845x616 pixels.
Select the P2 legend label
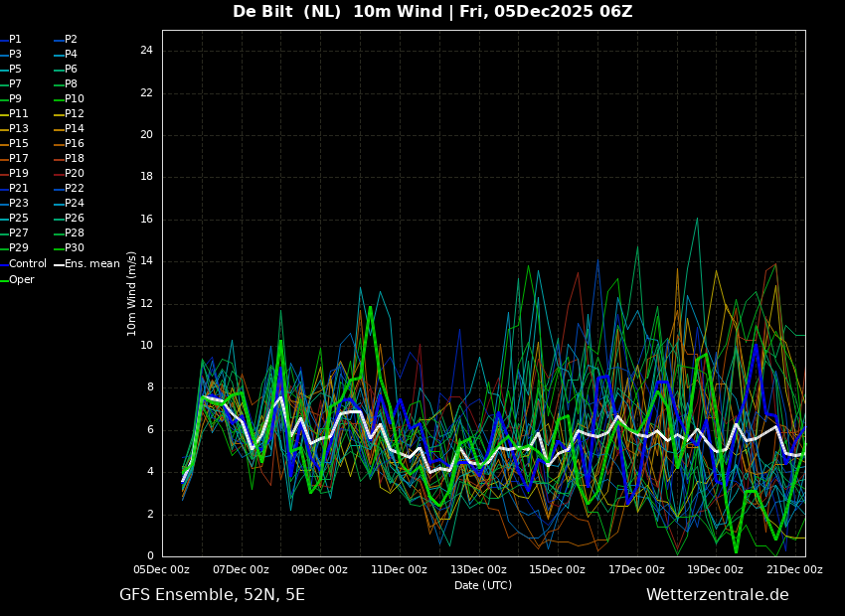tap(72, 40)
